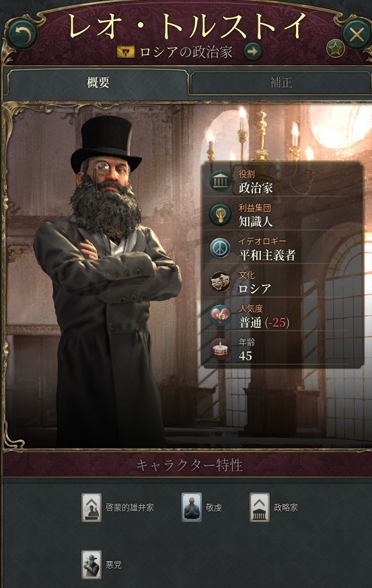The height and width of the screenshot is (588, 372).
Task: Click the 政略家 trait icon
Action: pyautogui.click(x=260, y=507)
